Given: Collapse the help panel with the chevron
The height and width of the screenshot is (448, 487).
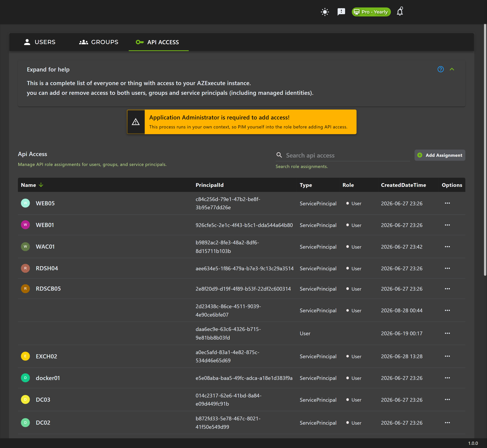Looking at the screenshot, I should click(x=452, y=69).
